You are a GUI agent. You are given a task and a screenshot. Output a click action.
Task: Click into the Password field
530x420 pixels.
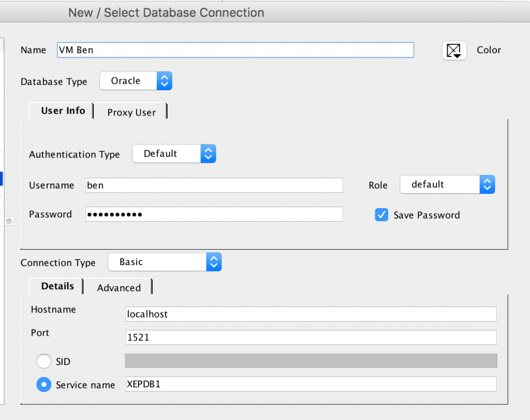coord(214,214)
